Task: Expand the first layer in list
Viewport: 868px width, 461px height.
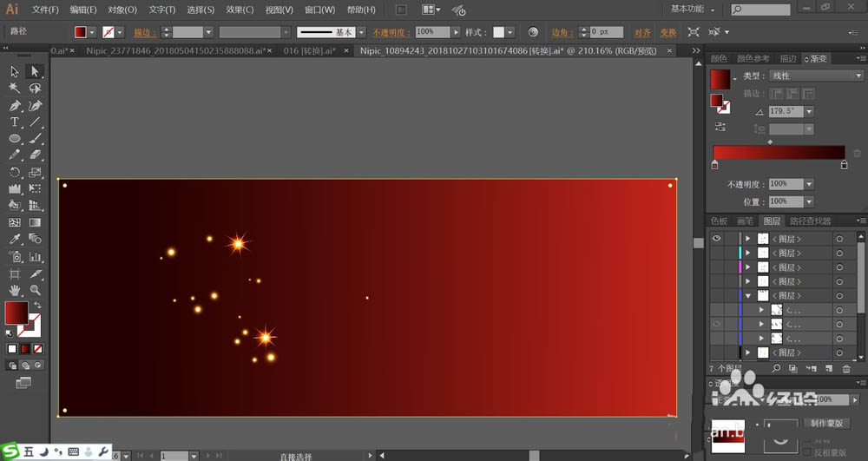Action: [748, 239]
